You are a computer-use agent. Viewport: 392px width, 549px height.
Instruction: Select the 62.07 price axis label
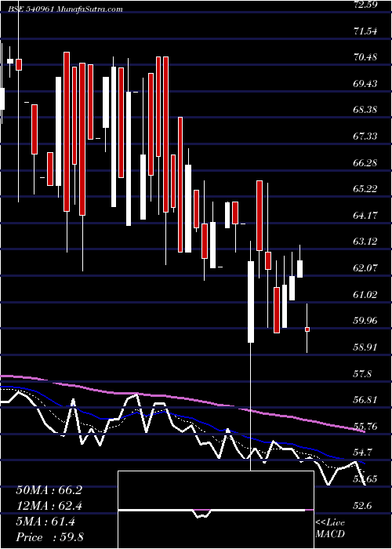(365, 268)
